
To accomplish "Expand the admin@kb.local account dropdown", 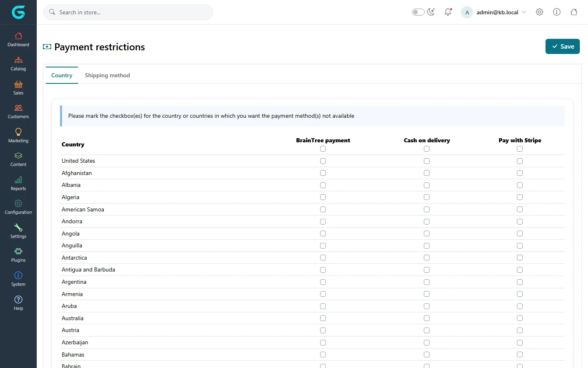I will coord(494,12).
